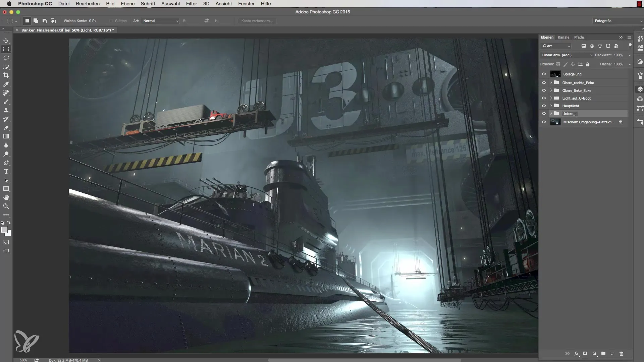This screenshot has width=644, height=362.
Task: Hide the Obere_rechte_Ecke group
Action: (x=544, y=82)
